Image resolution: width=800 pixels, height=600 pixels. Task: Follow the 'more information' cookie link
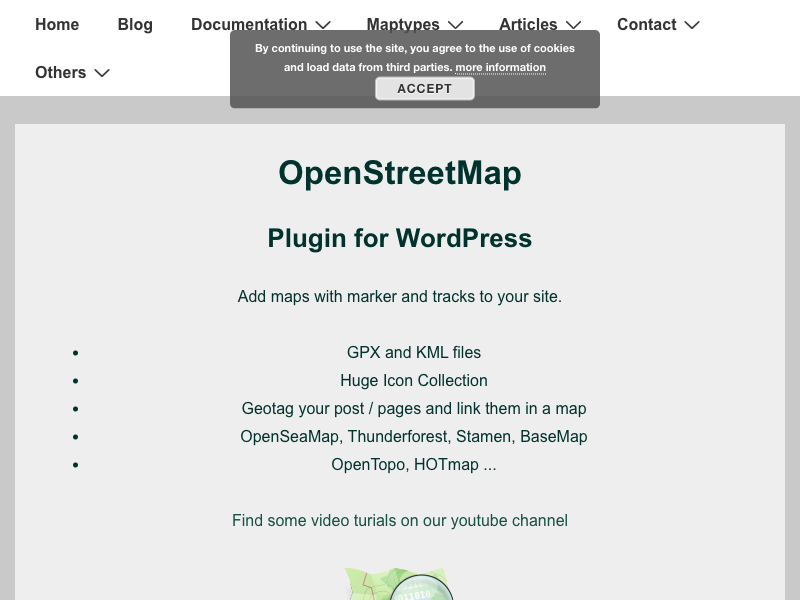pyautogui.click(x=501, y=67)
